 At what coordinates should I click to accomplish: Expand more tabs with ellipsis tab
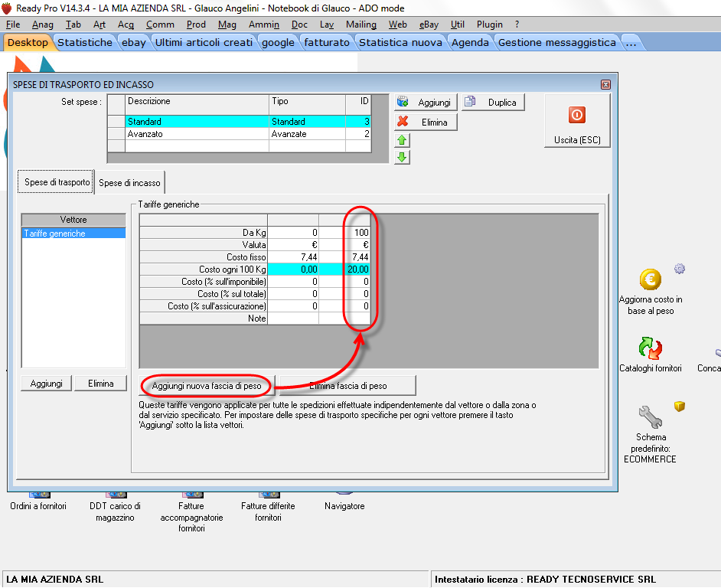[631, 42]
